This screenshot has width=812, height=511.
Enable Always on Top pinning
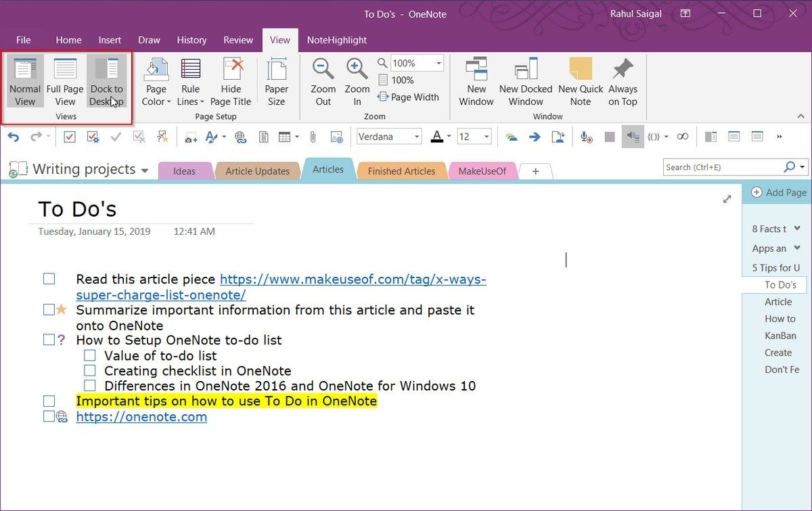(623, 80)
